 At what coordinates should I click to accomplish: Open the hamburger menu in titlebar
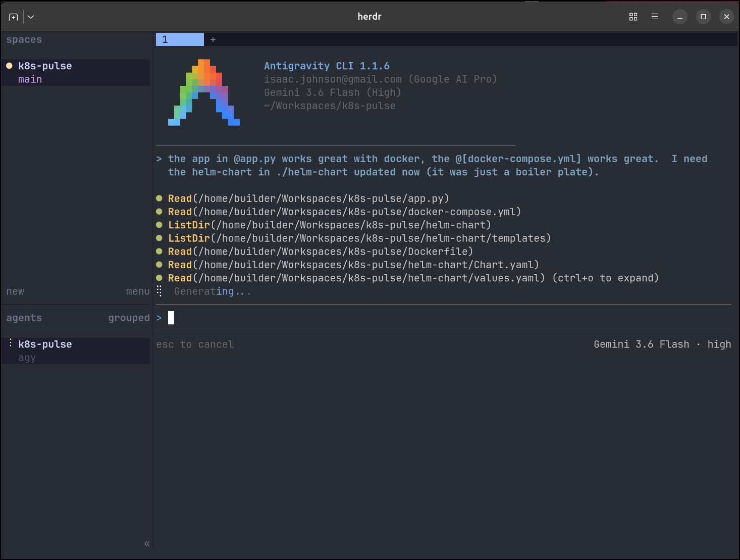coord(655,17)
